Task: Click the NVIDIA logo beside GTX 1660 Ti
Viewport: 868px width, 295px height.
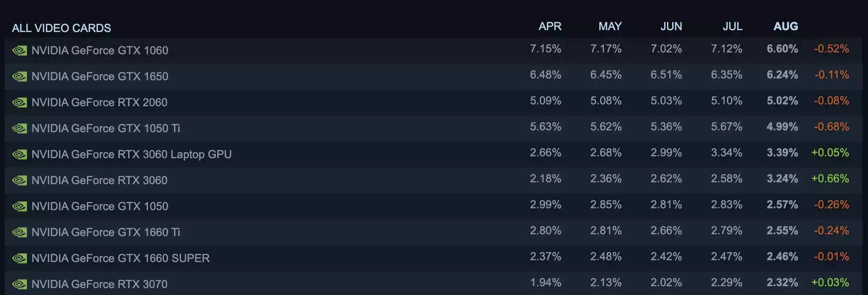Action: click(19, 232)
